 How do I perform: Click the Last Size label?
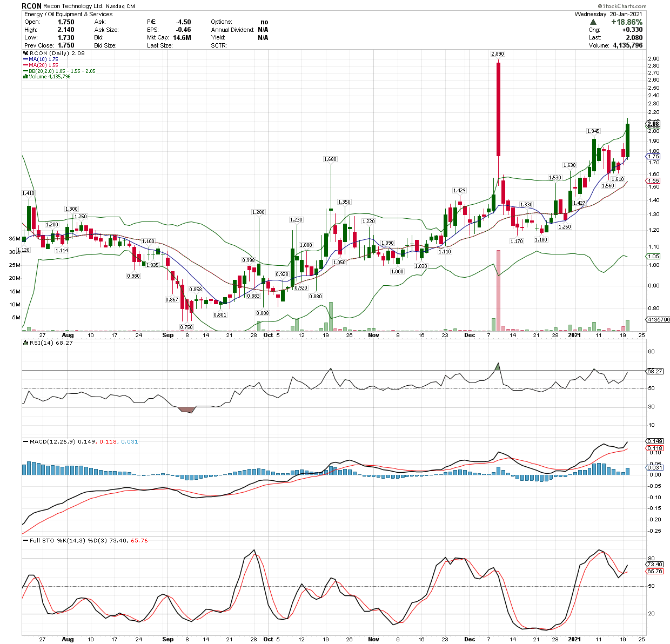pos(160,45)
